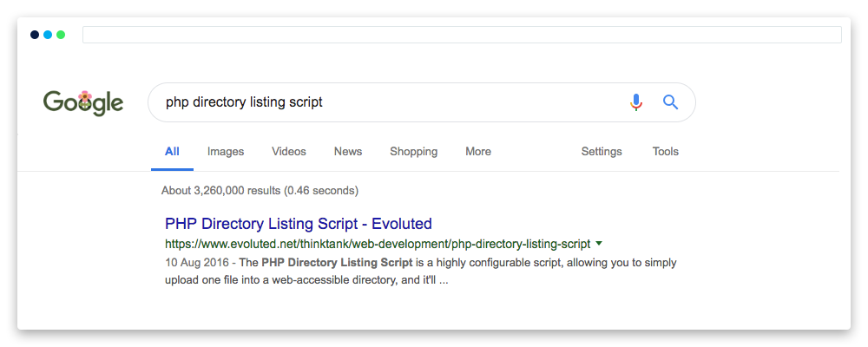Switch to the Videos tab

pos(288,152)
